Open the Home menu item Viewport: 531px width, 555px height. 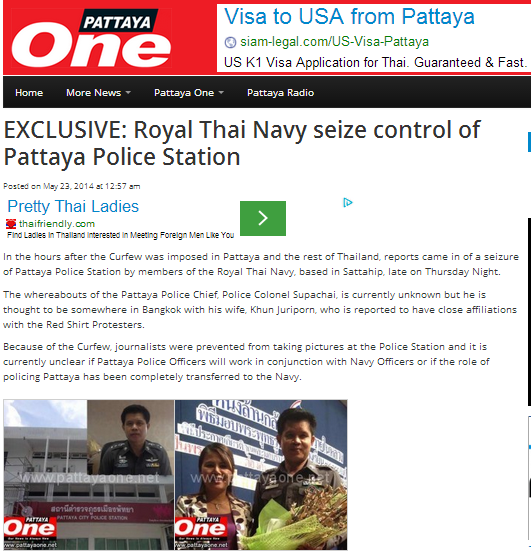(x=29, y=92)
